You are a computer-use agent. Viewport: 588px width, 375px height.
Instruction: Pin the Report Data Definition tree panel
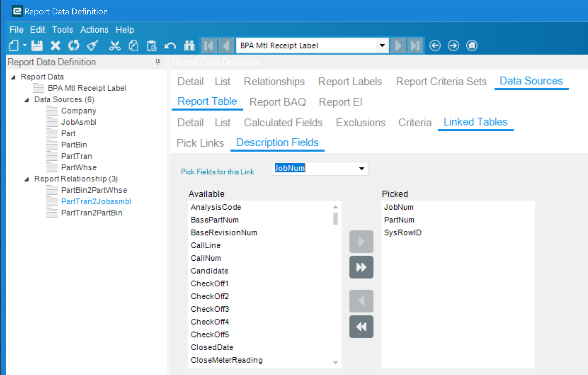click(x=158, y=62)
